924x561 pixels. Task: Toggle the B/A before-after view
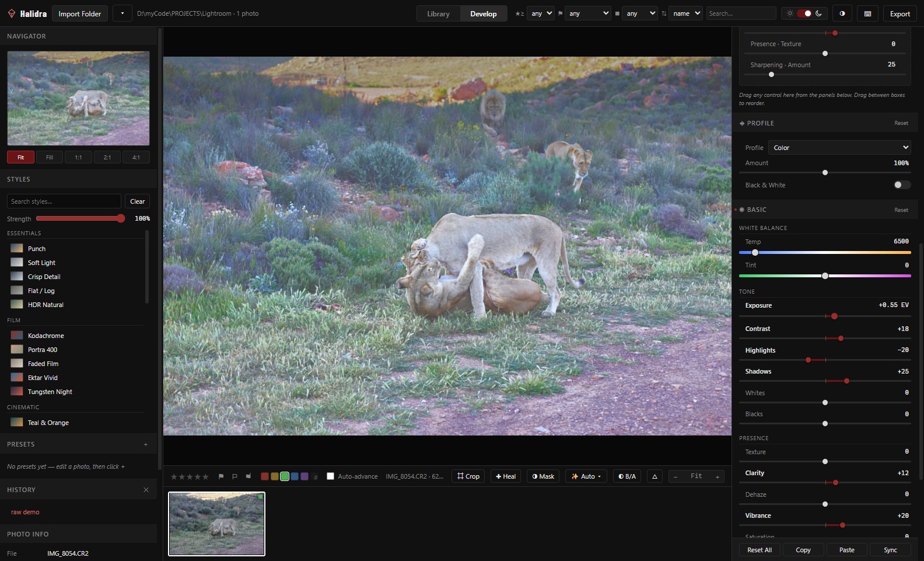point(627,476)
